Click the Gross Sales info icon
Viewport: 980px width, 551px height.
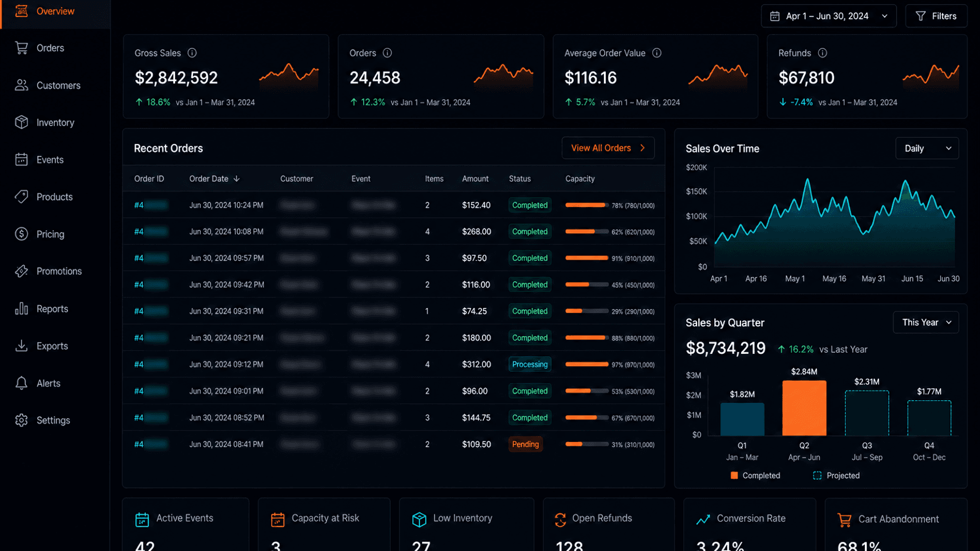(x=192, y=53)
